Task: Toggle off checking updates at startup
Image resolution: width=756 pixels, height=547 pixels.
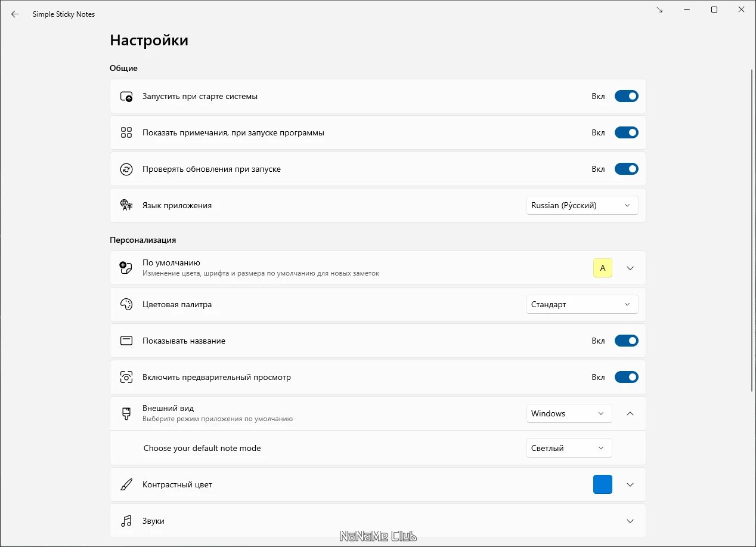Action: coord(626,169)
